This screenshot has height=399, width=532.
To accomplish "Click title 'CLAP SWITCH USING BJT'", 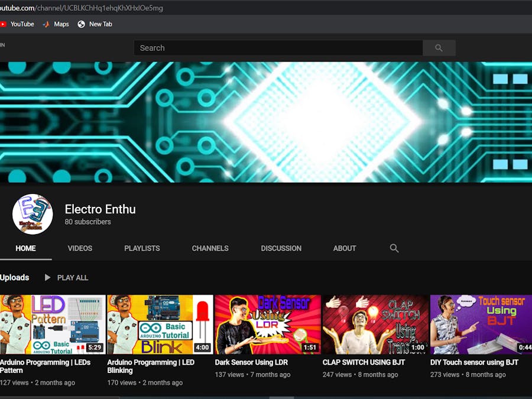I will pos(364,362).
